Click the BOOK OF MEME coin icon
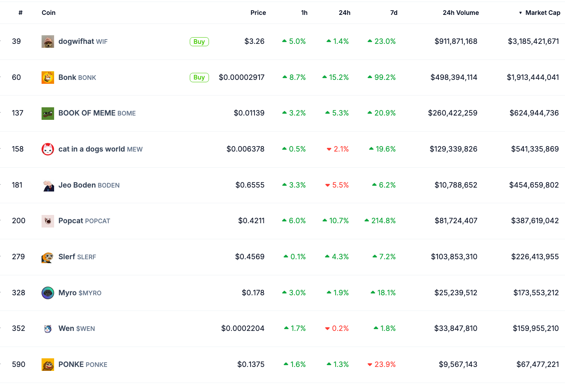This screenshot has height=392, width=565. [48, 114]
